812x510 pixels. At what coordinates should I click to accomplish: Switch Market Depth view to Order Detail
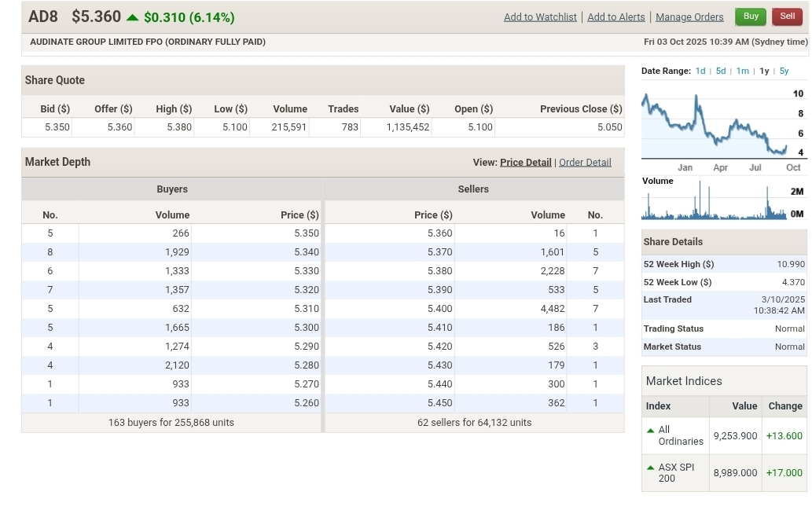(585, 163)
